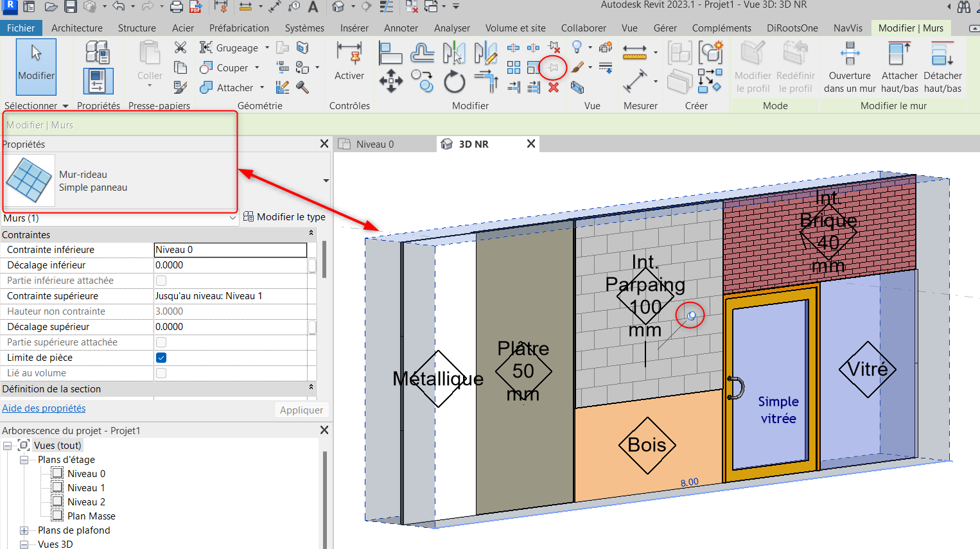This screenshot has width=980, height=549.
Task: Open the wall type selector dropdown arrow
Action: pyautogui.click(x=326, y=180)
